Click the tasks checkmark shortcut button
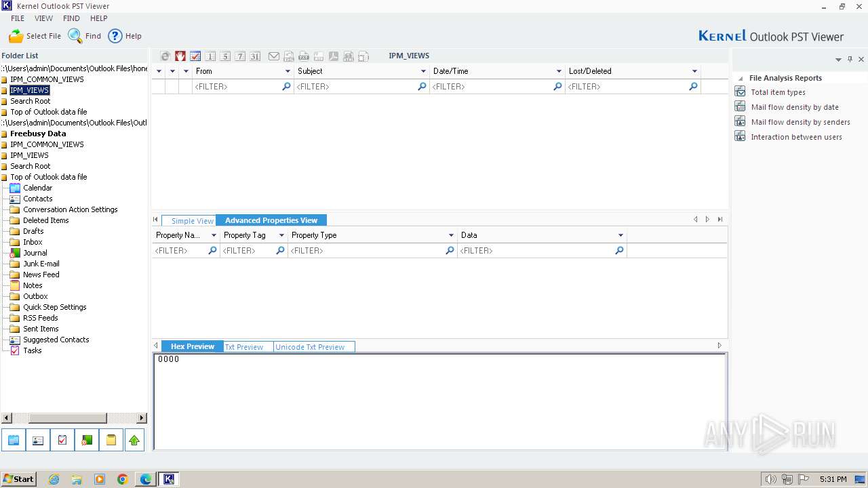The width and height of the screenshot is (868, 488). coord(62,440)
